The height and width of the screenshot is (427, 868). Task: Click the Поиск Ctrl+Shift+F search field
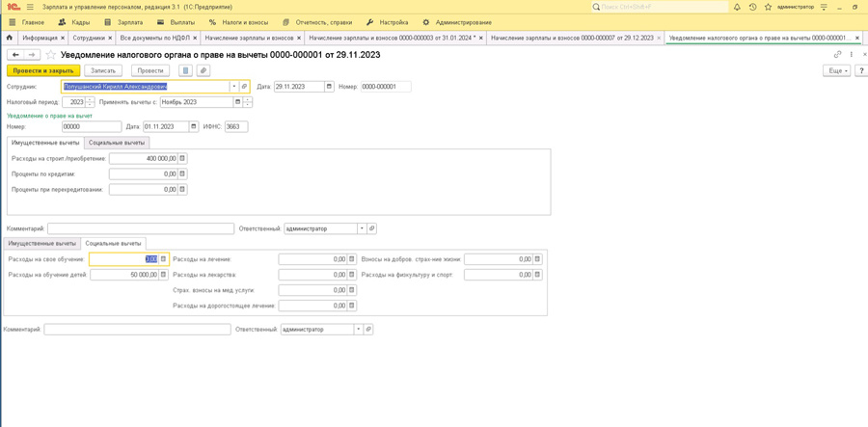(x=659, y=7)
